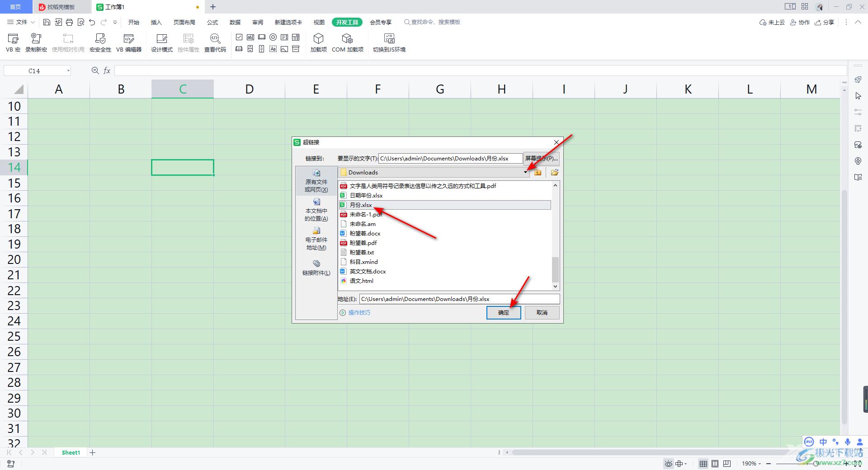The image size is (868, 470).
Task: Add a new sheet with plus
Action: (93, 453)
